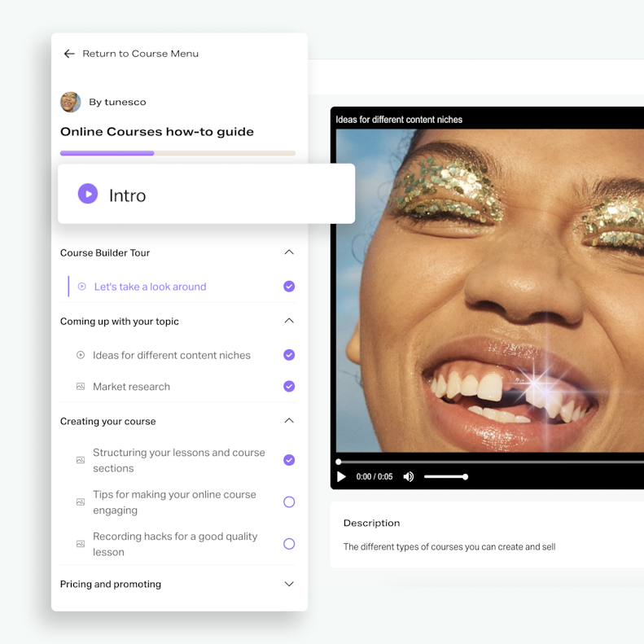Viewport: 644px width, 644px height.
Task: Click image icon beside Recording hacks lesson
Action: click(x=81, y=544)
